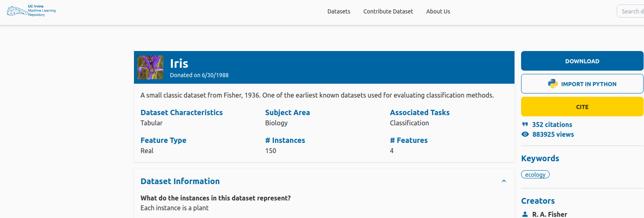644x218 pixels.
Task: Collapse the Dataset Information section
Action: [x=504, y=181]
